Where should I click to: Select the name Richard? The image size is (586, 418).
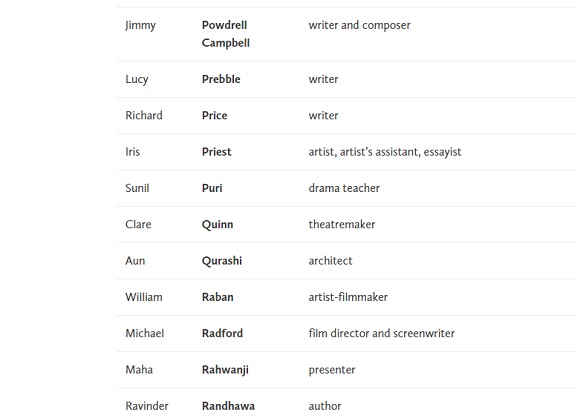144,116
